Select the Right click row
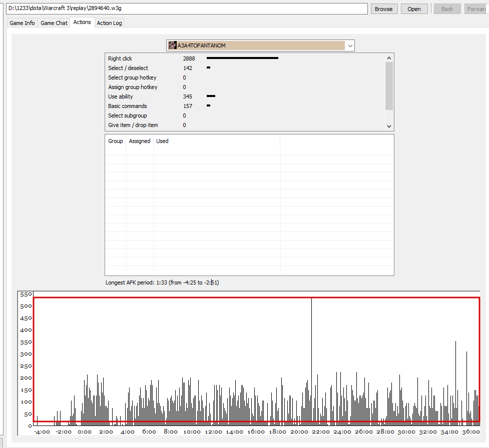 [245, 58]
